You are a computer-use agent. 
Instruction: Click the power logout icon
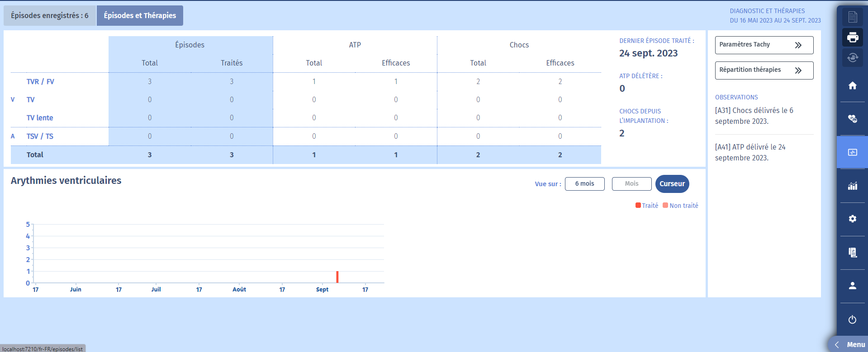point(852,319)
